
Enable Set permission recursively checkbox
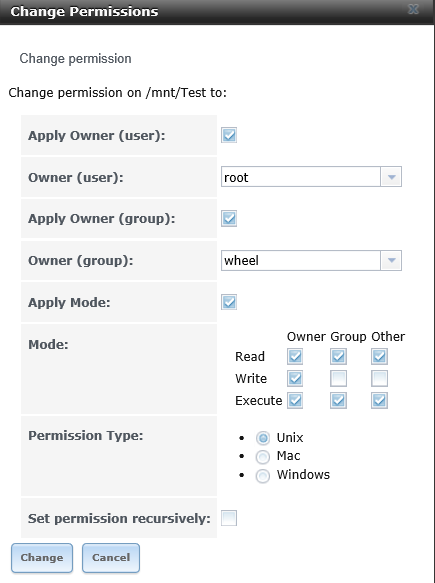coord(229,518)
